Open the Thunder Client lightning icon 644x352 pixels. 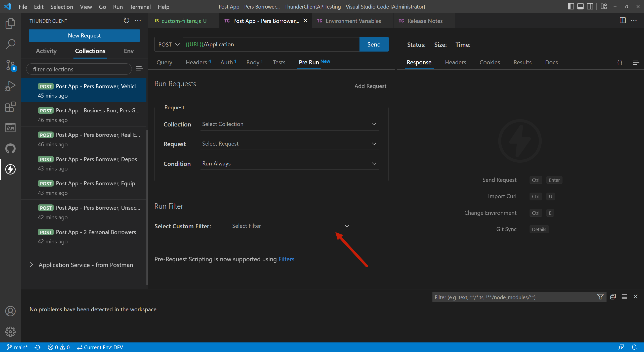10,169
